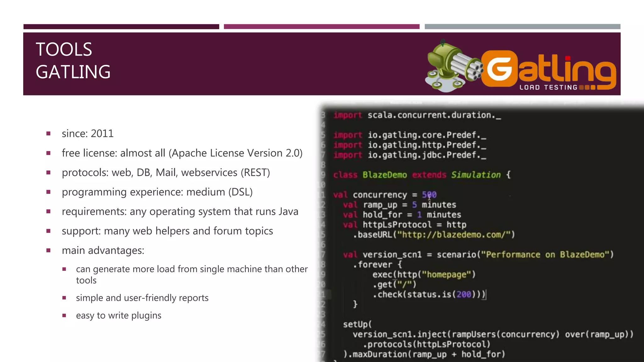Click the '.maxDuration(ramp_up + hold_for)' line
This screenshot has height=362, width=644.
pos(424,355)
